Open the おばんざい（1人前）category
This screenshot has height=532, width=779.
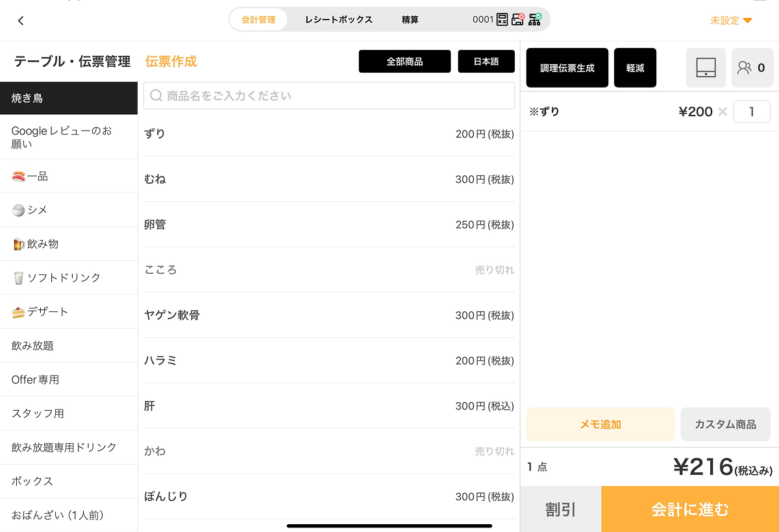click(x=69, y=515)
